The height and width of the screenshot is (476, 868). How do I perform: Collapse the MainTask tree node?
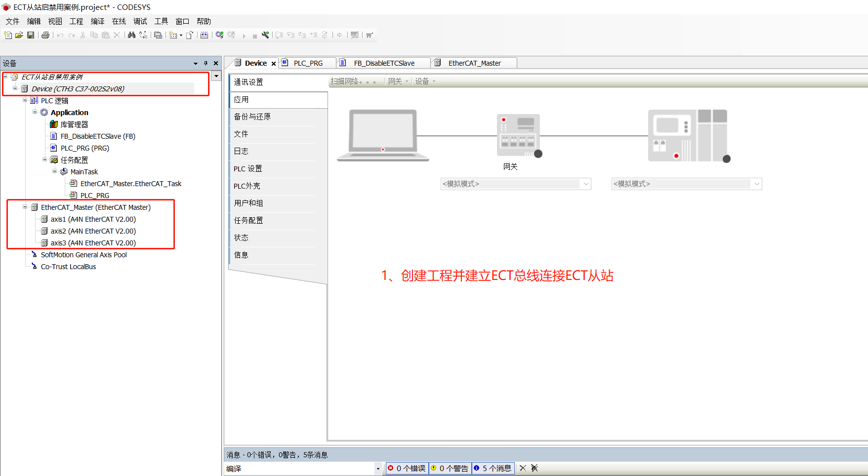tap(54, 171)
